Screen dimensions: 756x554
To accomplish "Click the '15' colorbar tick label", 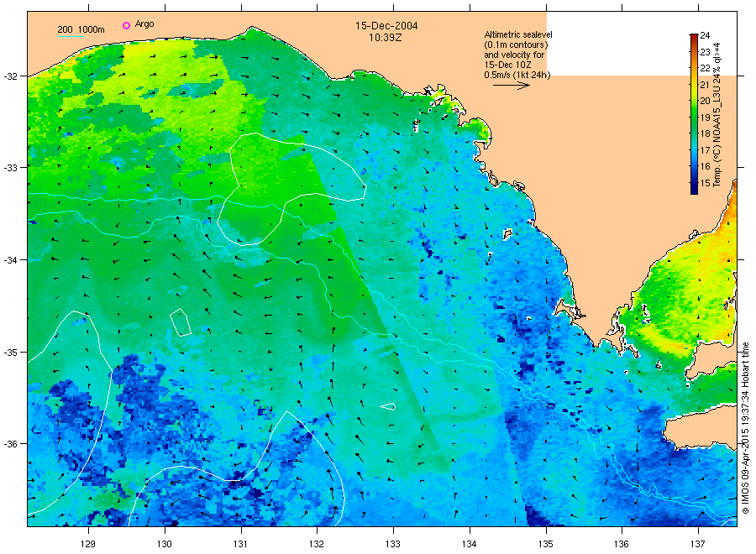I will click(x=705, y=183).
